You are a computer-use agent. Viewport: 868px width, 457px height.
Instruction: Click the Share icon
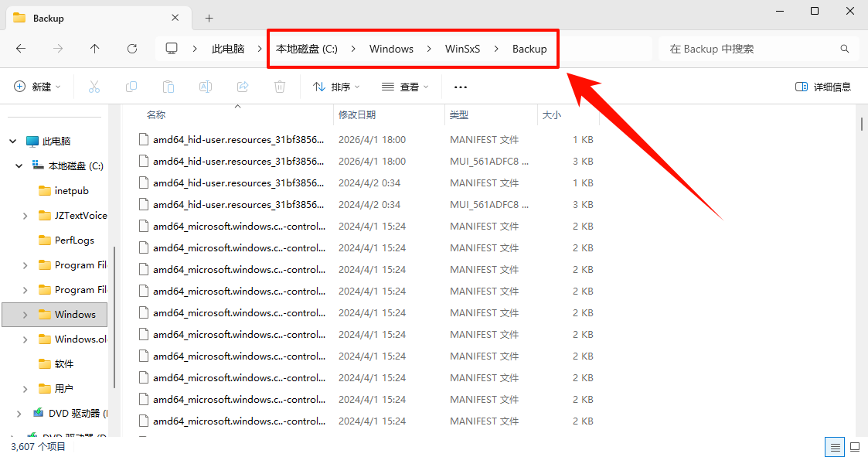[x=243, y=87]
